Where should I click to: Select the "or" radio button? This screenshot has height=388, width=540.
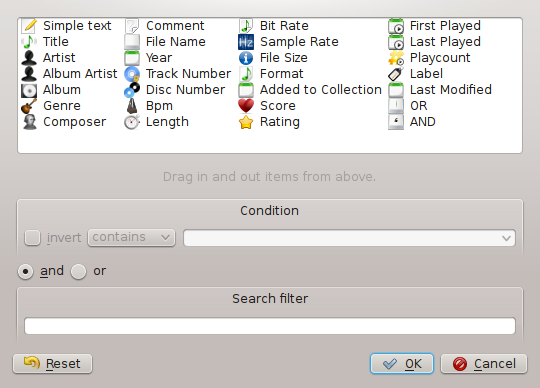[78, 272]
